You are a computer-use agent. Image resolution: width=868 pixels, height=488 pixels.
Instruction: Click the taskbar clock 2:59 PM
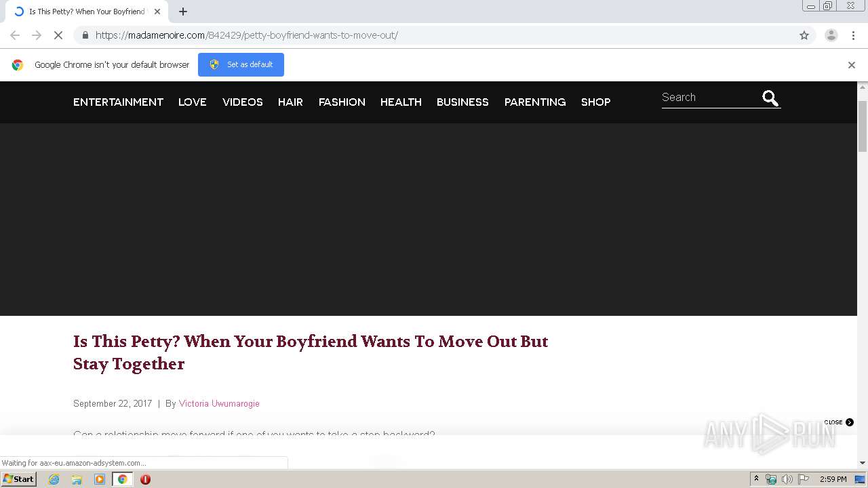click(833, 479)
